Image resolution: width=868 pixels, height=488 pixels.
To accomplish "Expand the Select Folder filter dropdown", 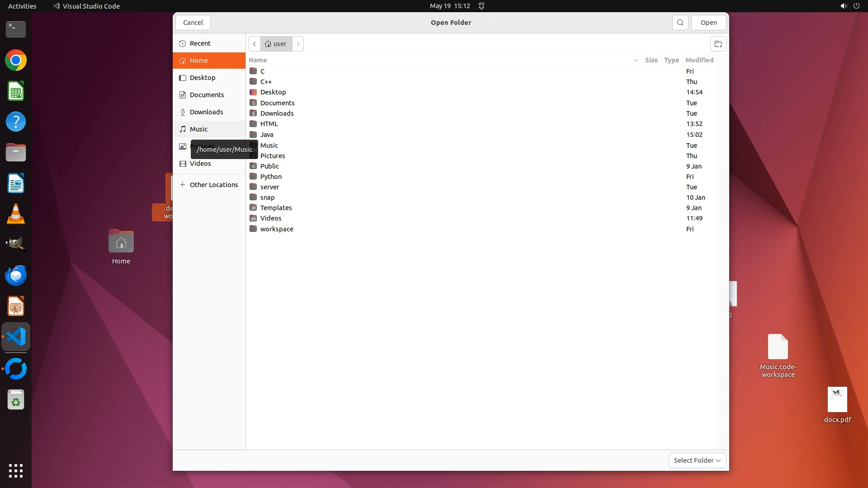I will 697,460.
